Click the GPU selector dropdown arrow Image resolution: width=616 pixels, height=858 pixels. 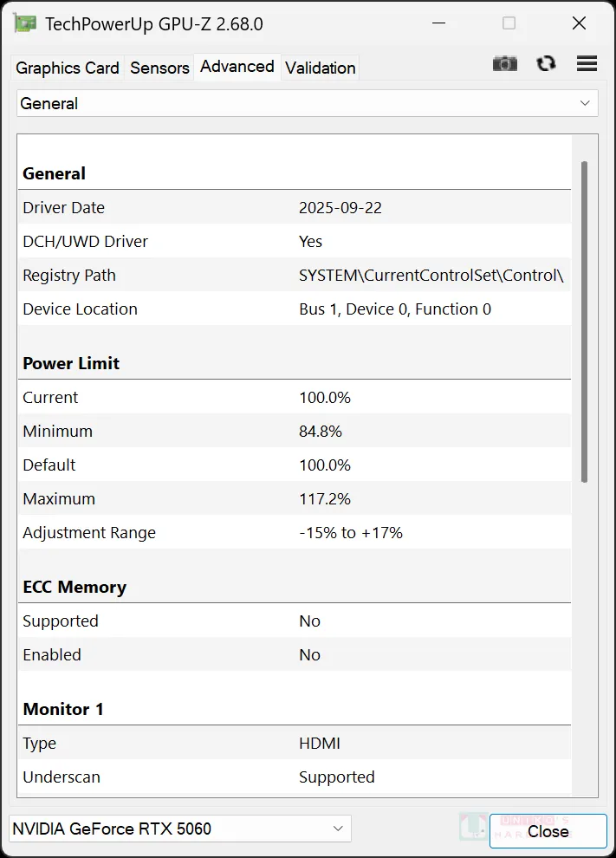[338, 829]
